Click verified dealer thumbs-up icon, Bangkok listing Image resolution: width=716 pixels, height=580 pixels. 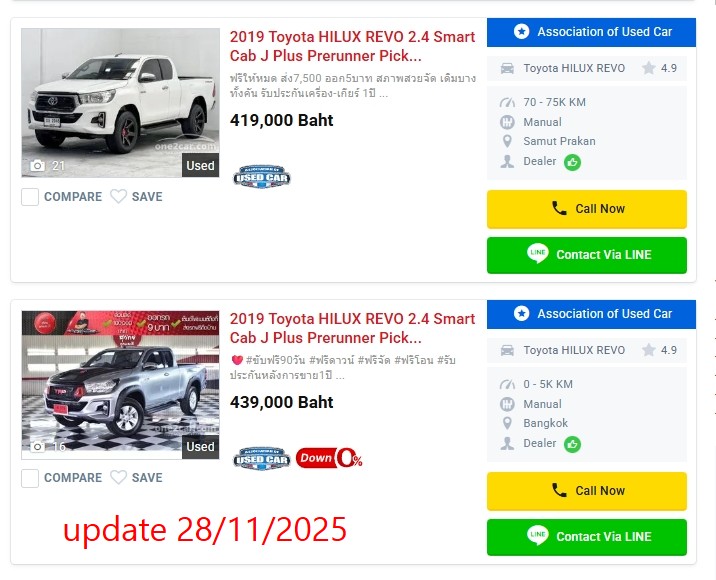[x=572, y=444]
